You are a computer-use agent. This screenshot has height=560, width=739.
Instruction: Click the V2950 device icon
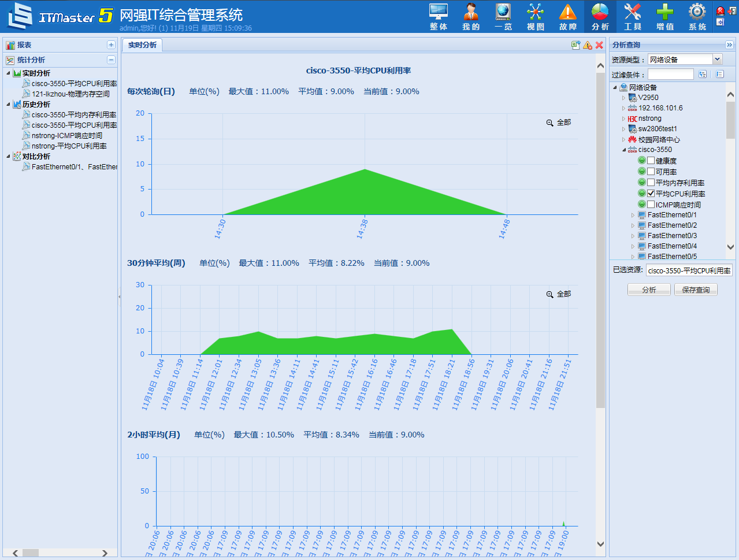click(x=632, y=98)
